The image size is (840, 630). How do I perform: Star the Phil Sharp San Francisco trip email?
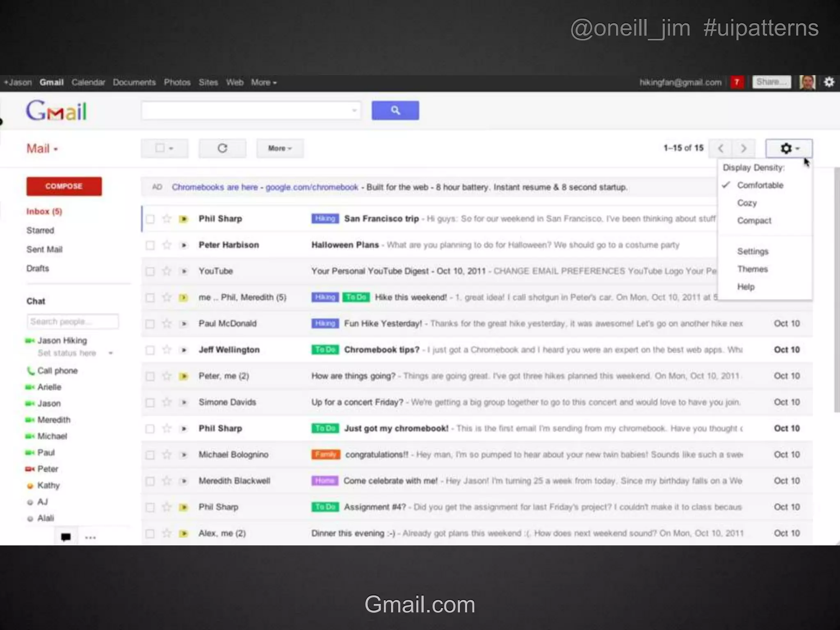pyautogui.click(x=167, y=219)
